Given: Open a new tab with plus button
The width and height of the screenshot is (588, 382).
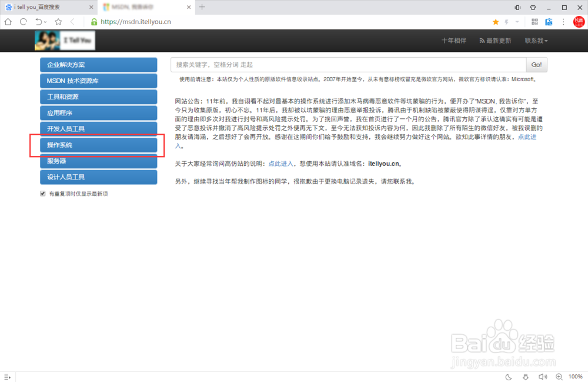Looking at the screenshot, I should 202,6.
